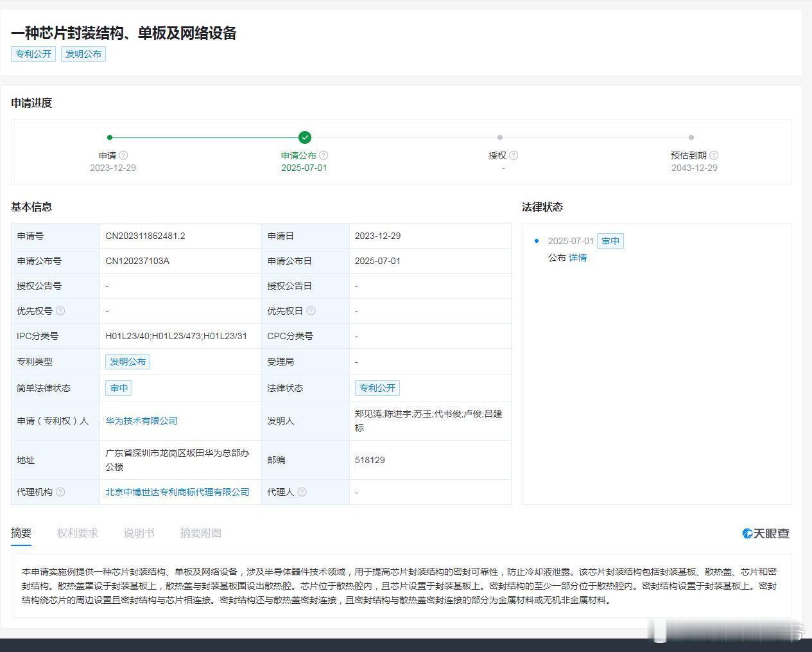Viewport: 812px width, 652px height.
Task: Click help icon next to 申请公布 step
Action: (x=324, y=155)
